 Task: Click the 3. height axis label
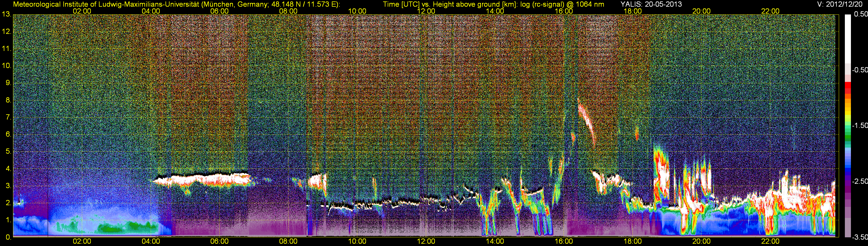pyautogui.click(x=8, y=186)
